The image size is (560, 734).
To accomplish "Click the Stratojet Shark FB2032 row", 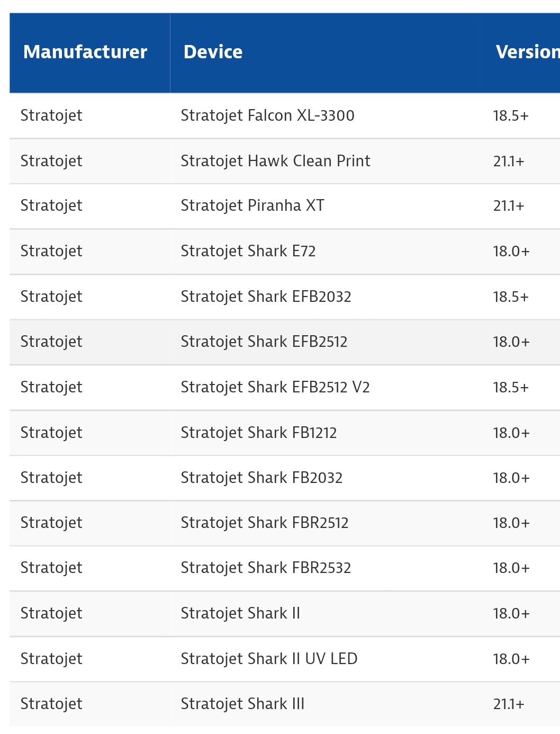I will click(x=285, y=478).
